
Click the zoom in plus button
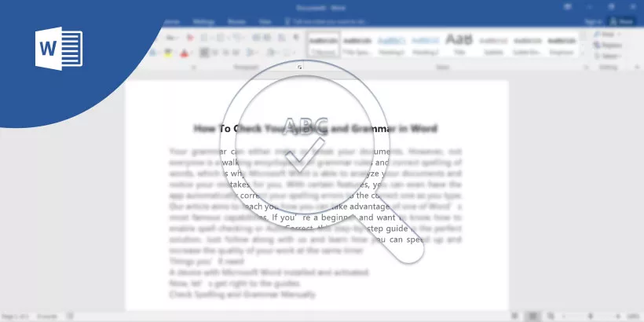pyautogui.click(x=617, y=317)
